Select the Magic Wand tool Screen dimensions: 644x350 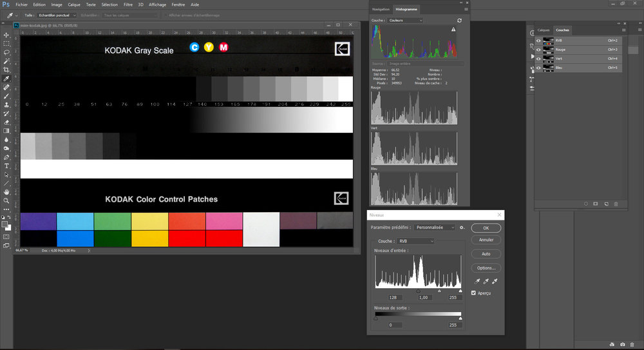click(x=6, y=61)
